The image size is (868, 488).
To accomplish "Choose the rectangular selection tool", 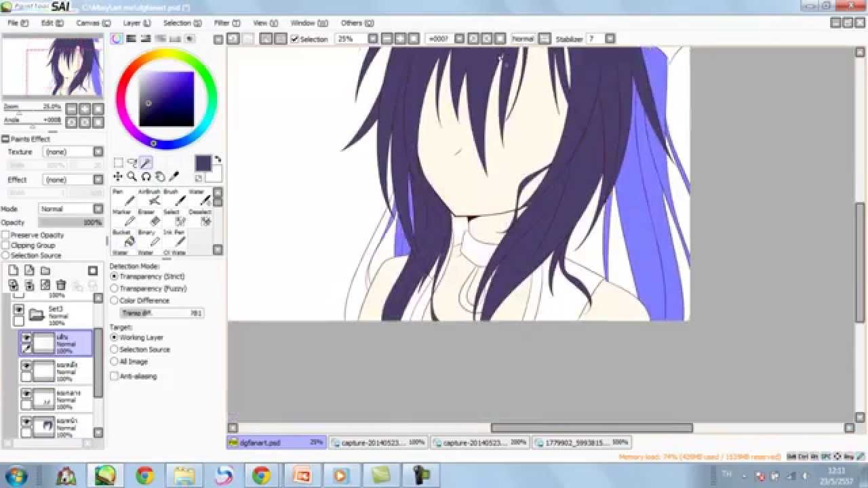I will [x=118, y=163].
